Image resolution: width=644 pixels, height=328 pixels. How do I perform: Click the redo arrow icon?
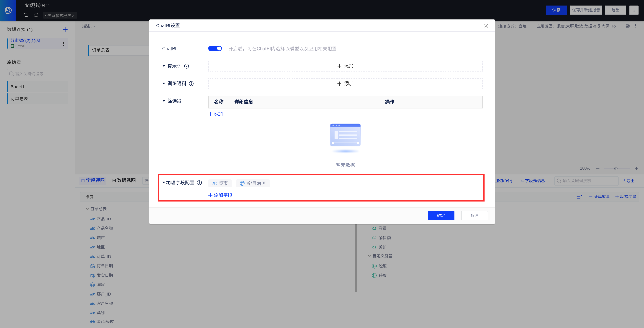coord(36,15)
